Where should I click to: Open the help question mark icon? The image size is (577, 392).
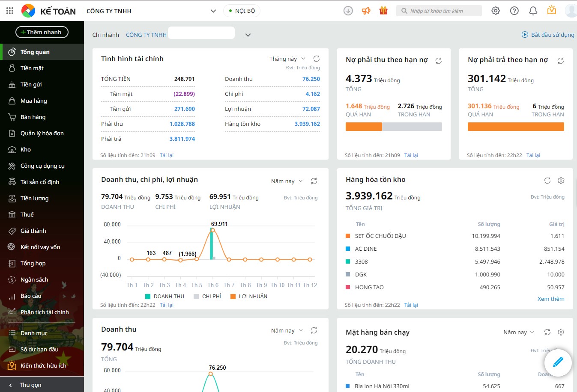514,11
